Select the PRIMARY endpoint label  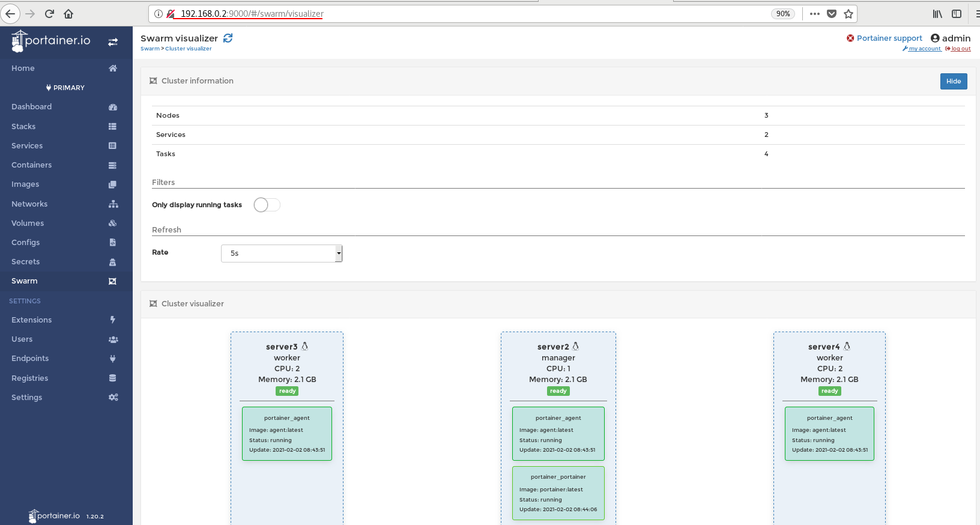[65, 88]
